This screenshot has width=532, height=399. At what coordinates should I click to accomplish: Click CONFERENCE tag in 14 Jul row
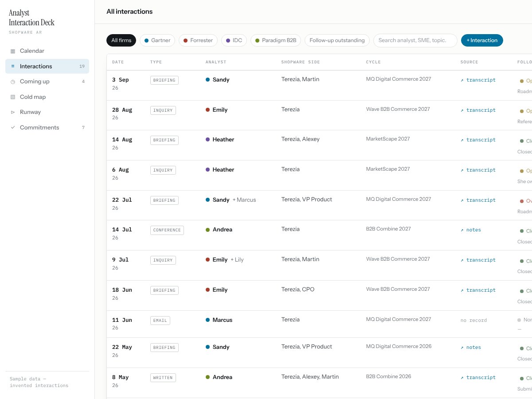pyautogui.click(x=167, y=230)
